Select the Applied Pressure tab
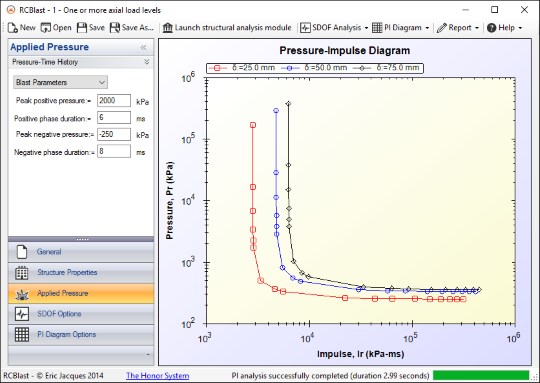 pos(81,293)
